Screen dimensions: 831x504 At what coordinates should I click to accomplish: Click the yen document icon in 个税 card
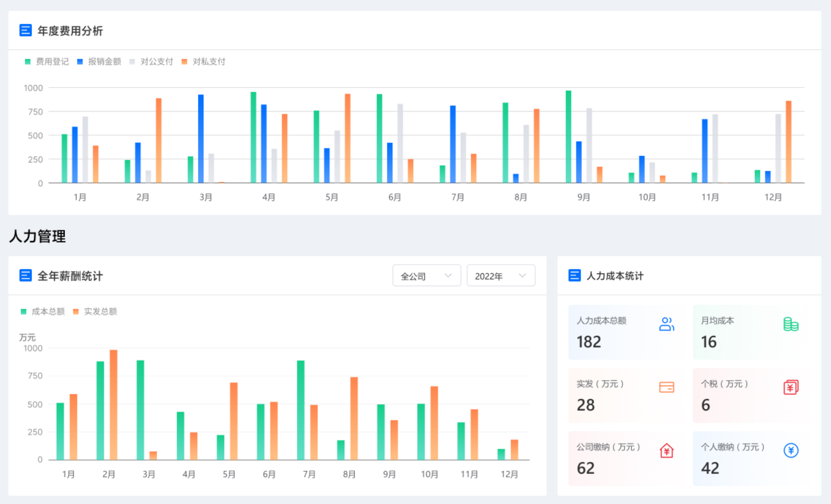click(791, 387)
